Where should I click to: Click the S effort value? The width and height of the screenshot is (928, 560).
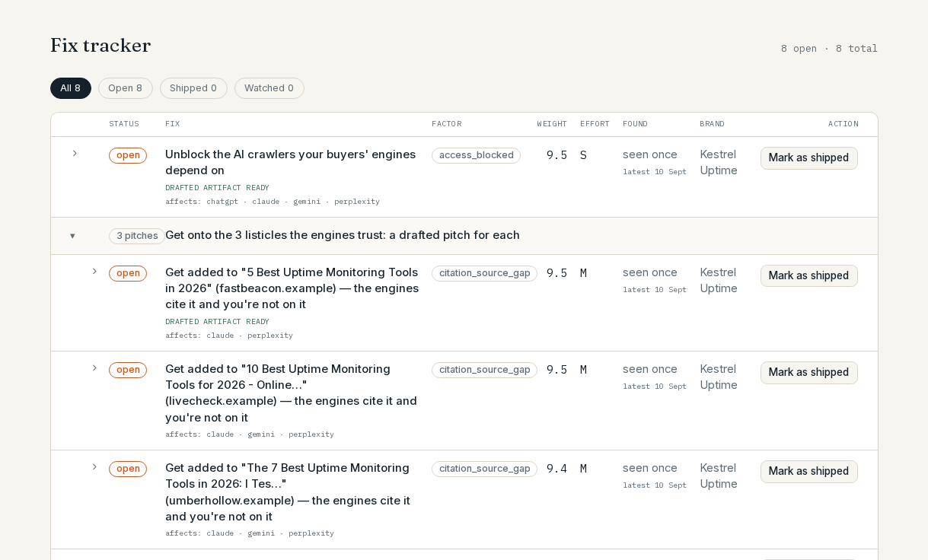click(x=583, y=155)
